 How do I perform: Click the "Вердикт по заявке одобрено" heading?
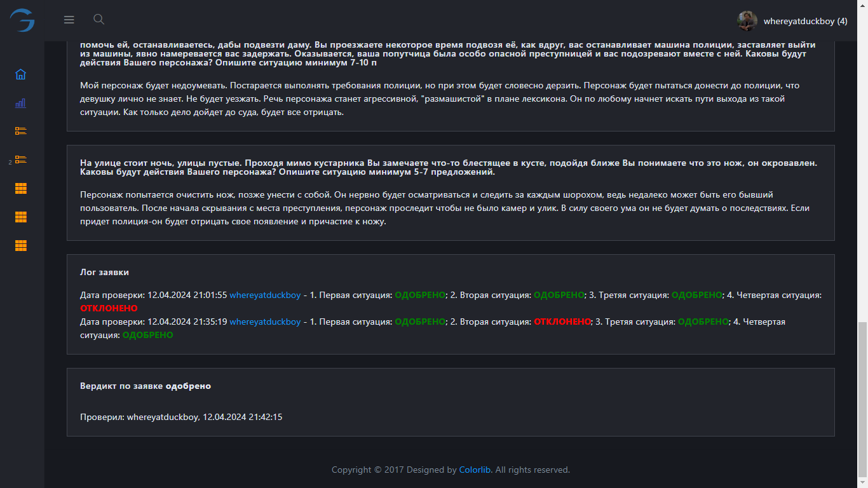click(x=146, y=386)
